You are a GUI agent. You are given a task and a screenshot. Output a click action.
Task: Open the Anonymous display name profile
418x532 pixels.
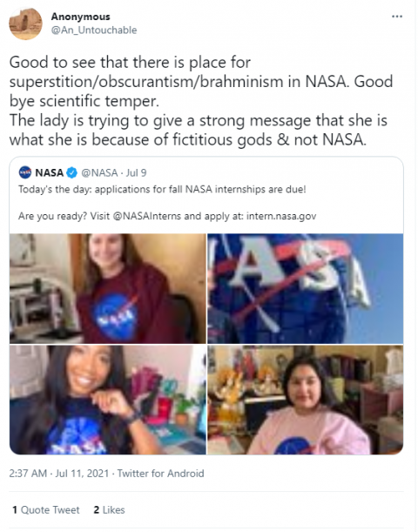pyautogui.click(x=80, y=17)
